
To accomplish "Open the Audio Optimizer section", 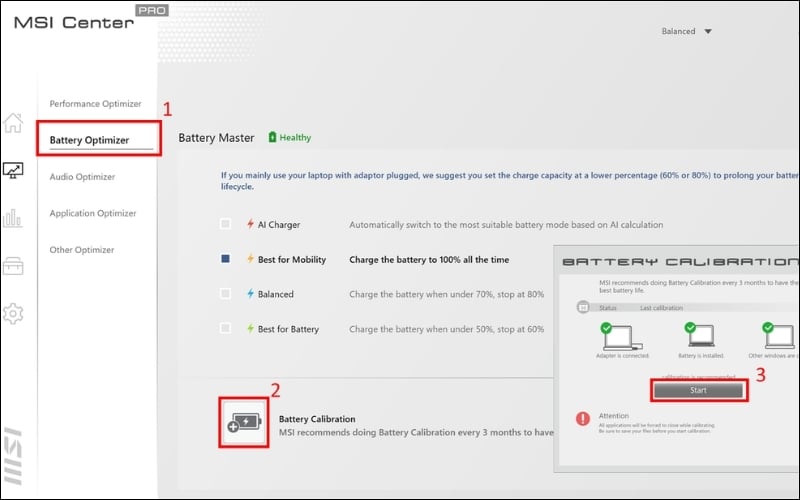I will (x=82, y=177).
